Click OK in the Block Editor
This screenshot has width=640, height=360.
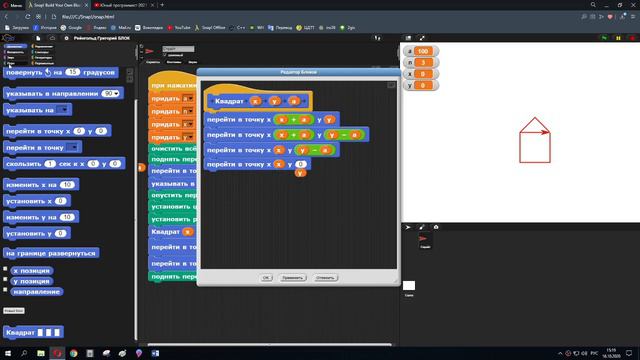click(x=266, y=278)
